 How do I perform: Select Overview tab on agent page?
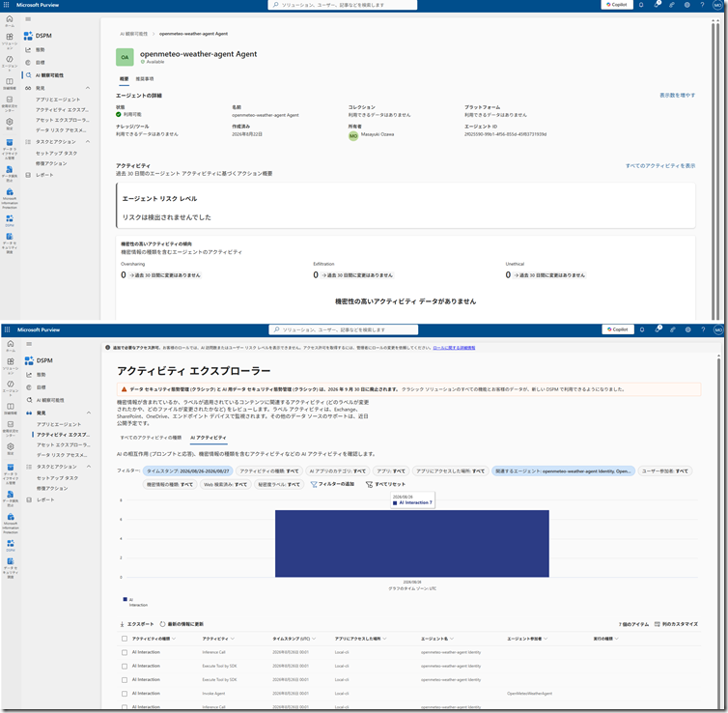point(124,79)
